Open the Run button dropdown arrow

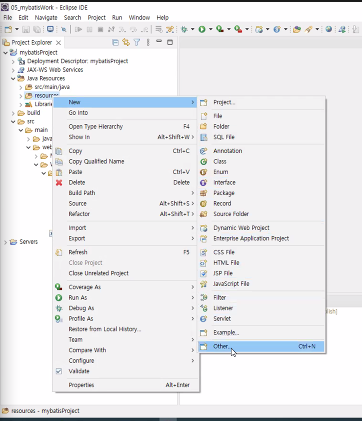[210, 29]
